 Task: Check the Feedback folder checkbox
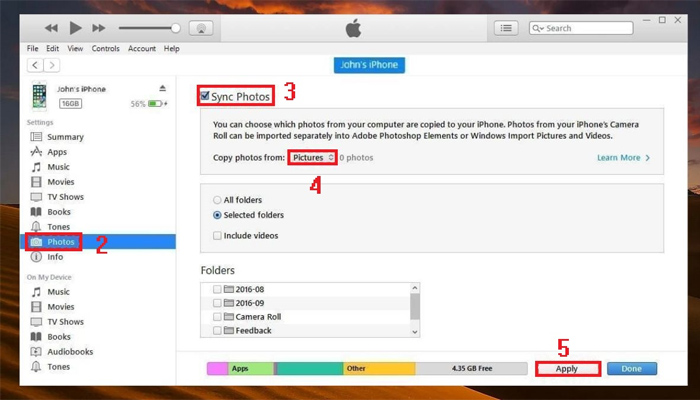click(217, 331)
